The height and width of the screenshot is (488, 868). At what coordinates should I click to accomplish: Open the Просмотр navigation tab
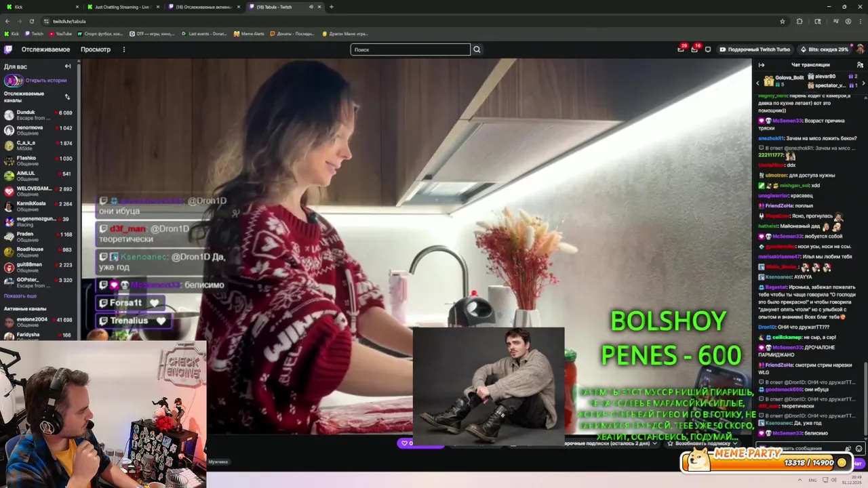[96, 49]
